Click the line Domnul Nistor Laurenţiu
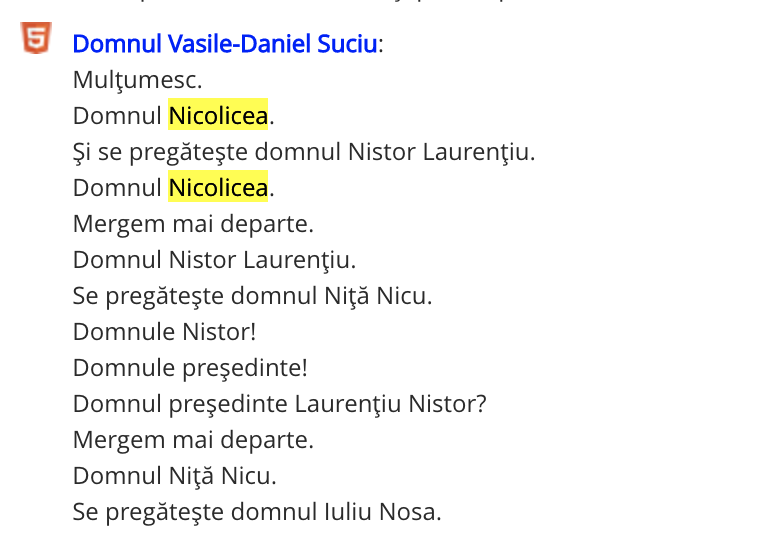Screen dimensions: 766x534 214,260
